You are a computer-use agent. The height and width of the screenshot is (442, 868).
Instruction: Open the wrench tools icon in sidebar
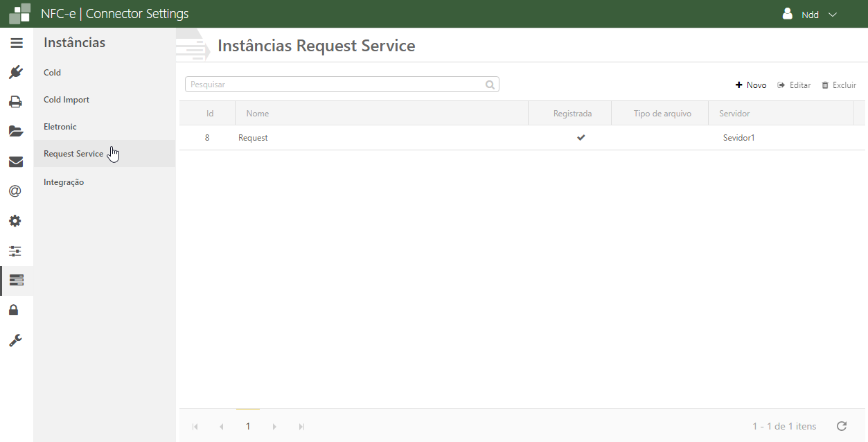click(x=15, y=340)
